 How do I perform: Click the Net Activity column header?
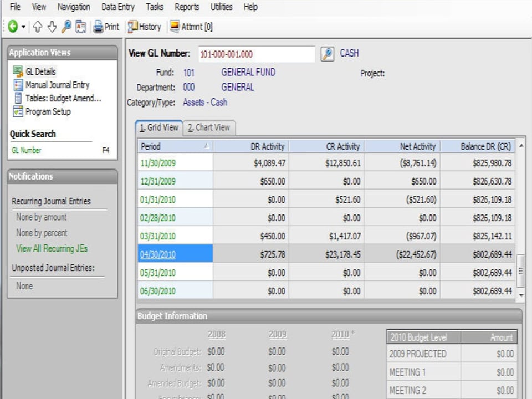tap(402, 146)
